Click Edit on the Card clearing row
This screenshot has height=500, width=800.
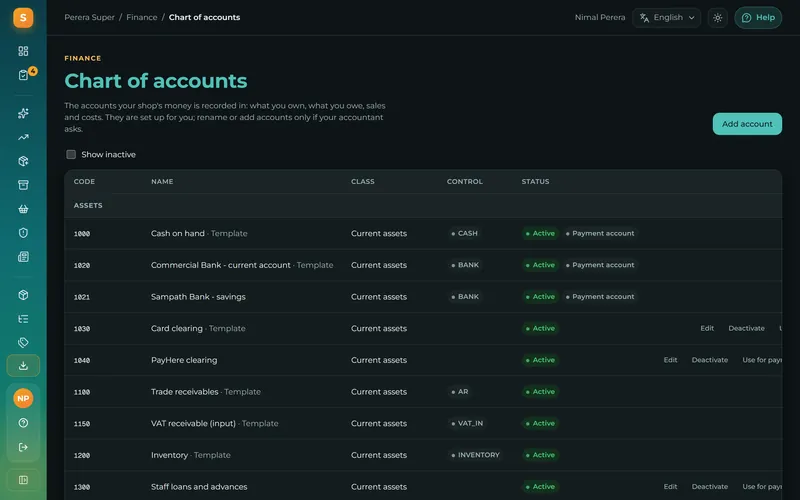707,329
